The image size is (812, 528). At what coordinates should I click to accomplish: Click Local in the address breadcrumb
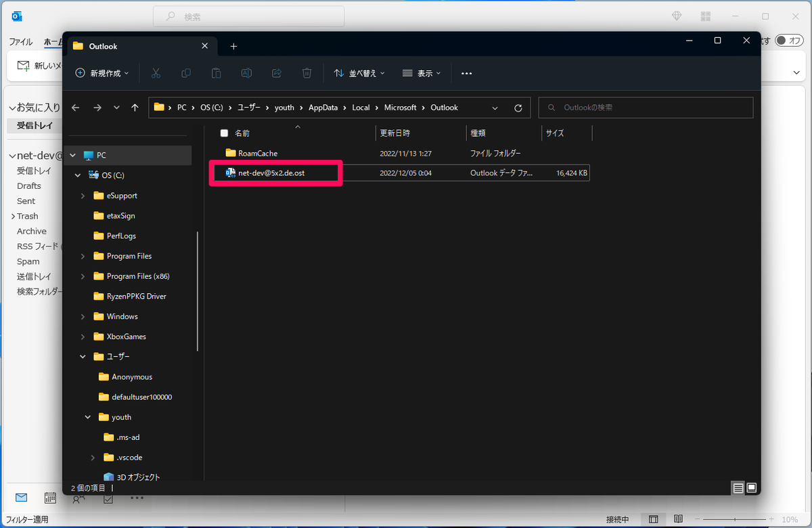click(361, 108)
